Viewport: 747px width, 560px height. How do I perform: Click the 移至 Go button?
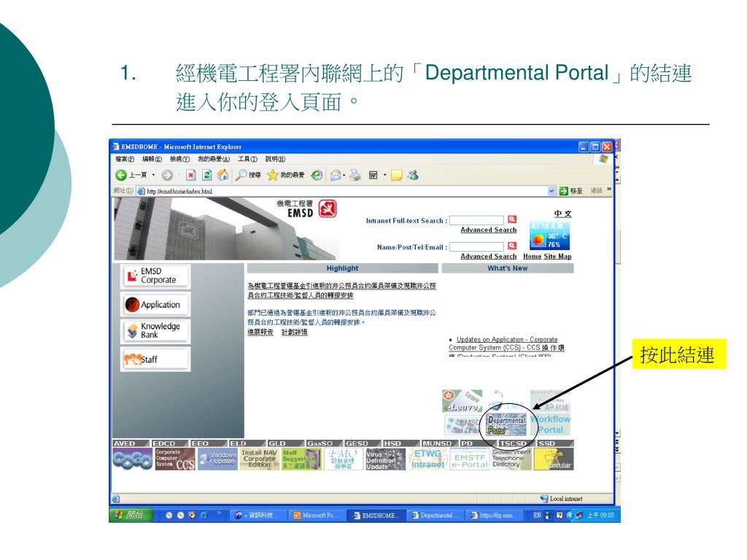click(x=570, y=191)
